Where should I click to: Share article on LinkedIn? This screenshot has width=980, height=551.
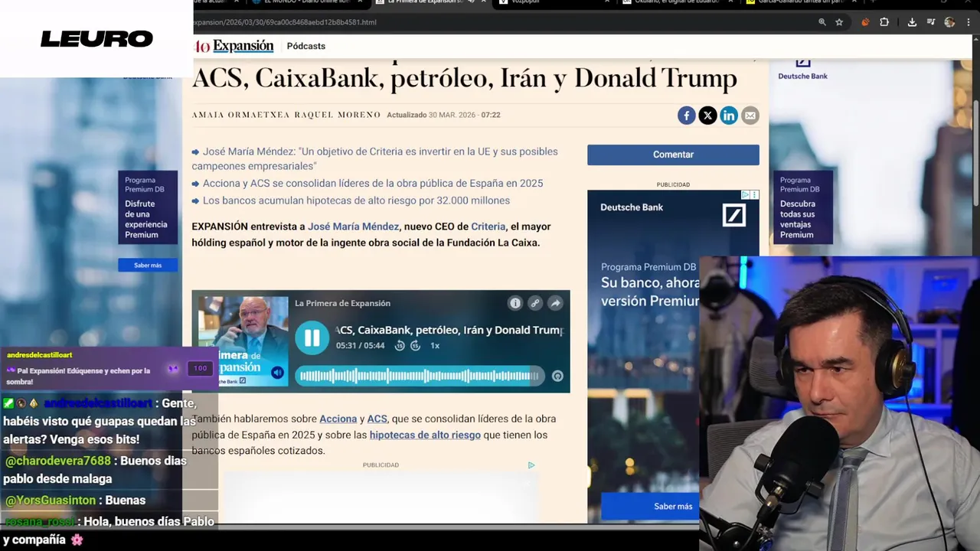click(729, 116)
